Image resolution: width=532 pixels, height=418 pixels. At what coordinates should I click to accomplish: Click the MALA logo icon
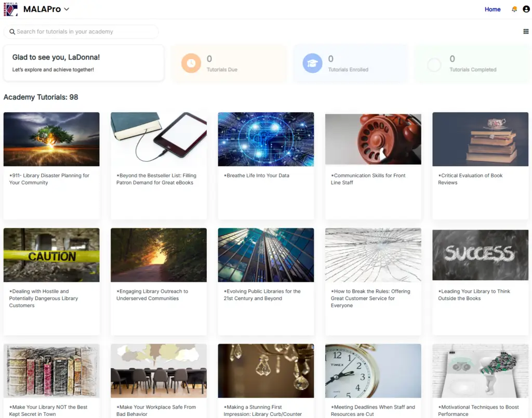coord(10,9)
